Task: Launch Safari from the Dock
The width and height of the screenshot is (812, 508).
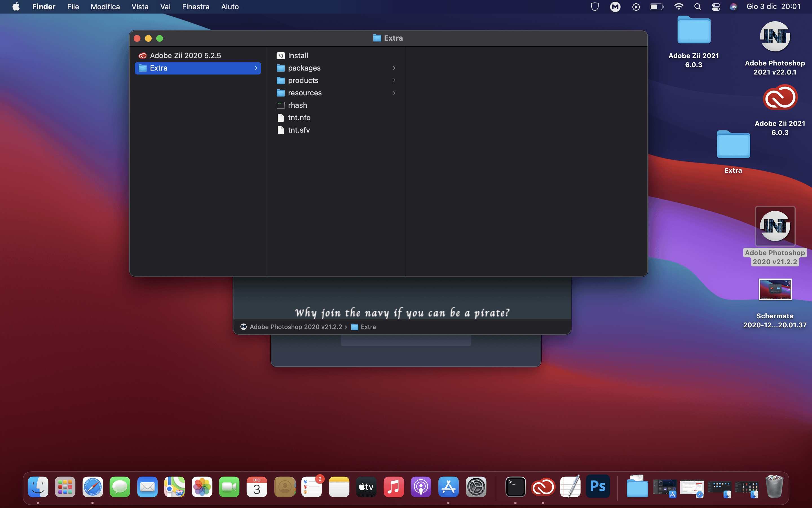Action: (x=92, y=487)
